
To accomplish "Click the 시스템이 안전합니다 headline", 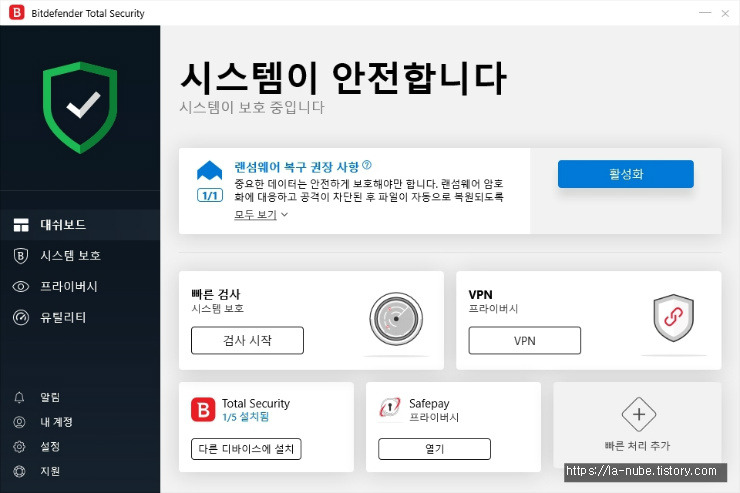I will click(x=344, y=78).
